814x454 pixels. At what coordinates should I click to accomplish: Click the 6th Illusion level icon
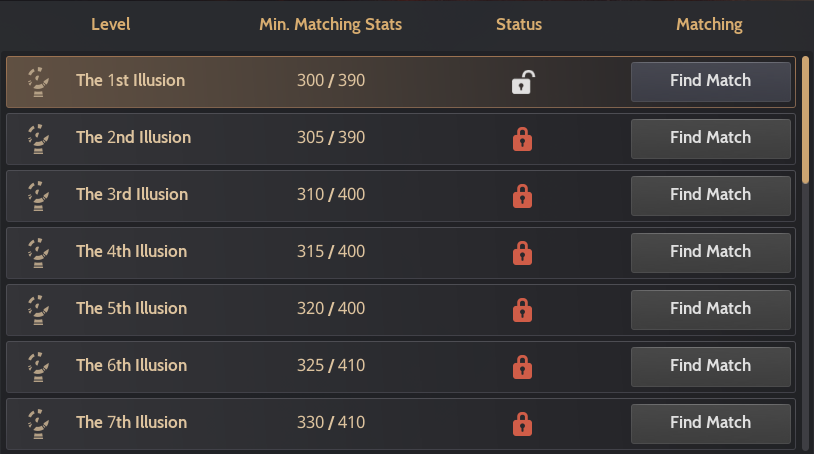[x=37, y=367]
